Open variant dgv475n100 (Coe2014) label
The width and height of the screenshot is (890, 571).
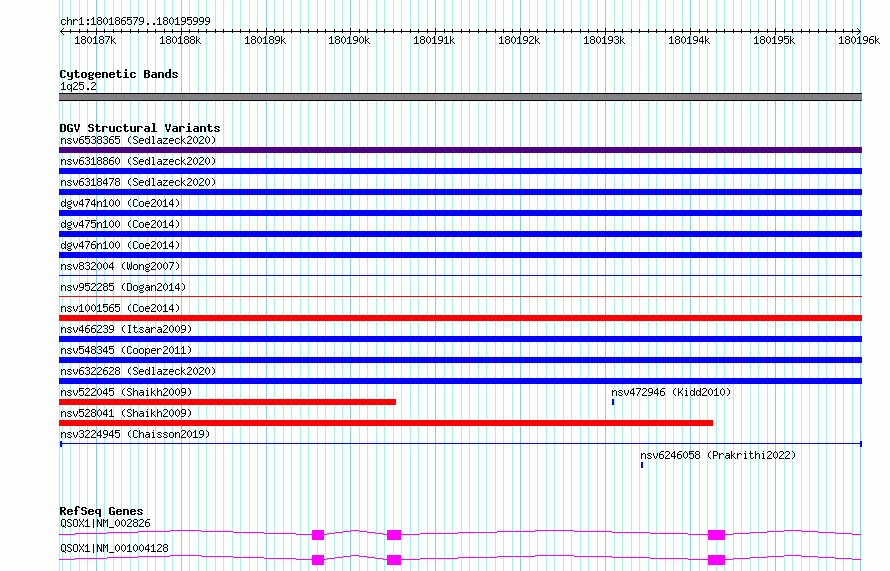click(120, 224)
